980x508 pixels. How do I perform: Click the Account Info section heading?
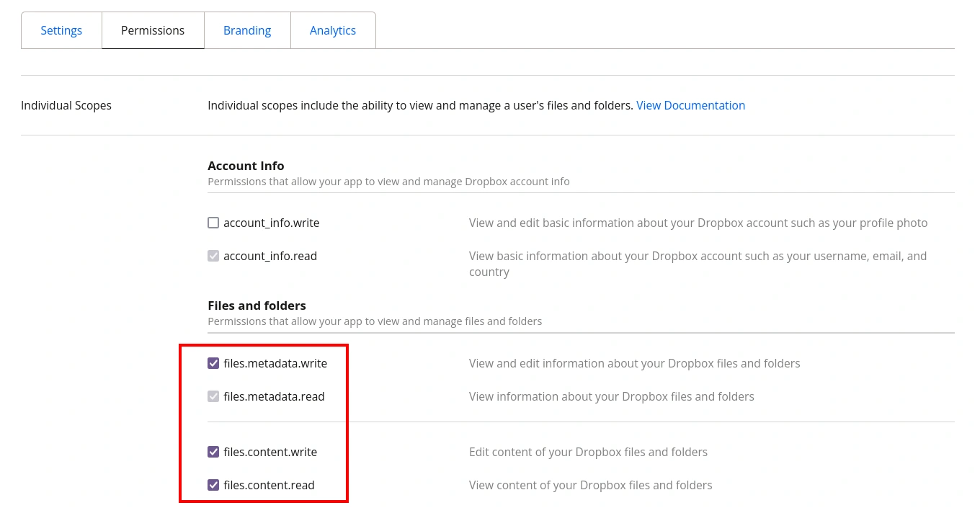pos(246,165)
